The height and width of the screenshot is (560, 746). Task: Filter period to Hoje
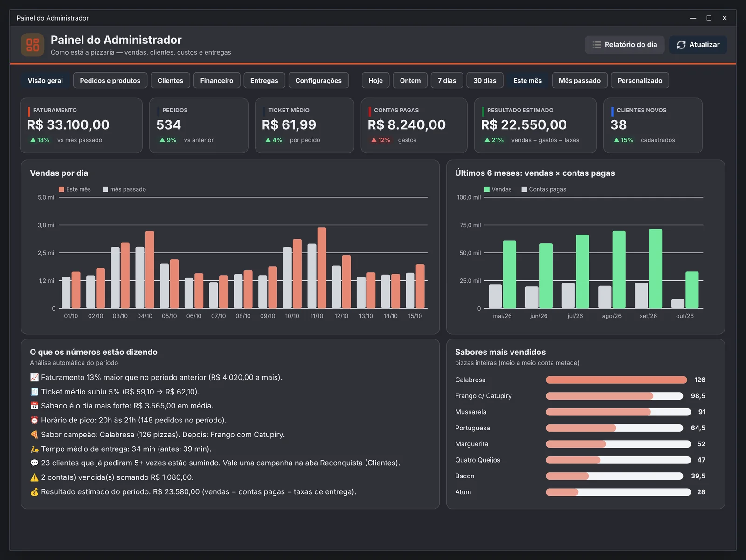tap(375, 80)
